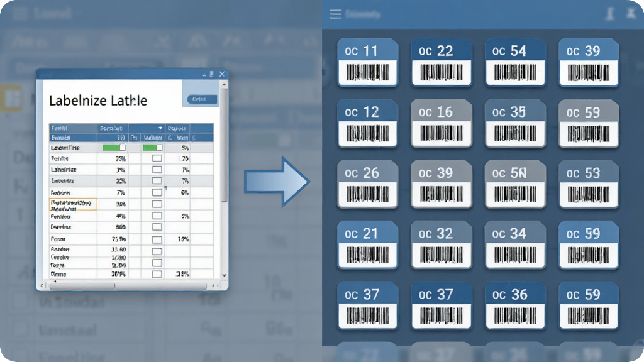The height and width of the screenshot is (362, 644).
Task: Click the Foom cell in the table
Action: (73, 239)
